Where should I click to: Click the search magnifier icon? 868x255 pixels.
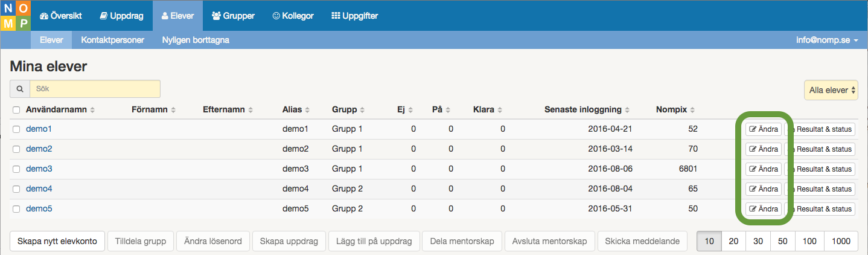click(20, 89)
